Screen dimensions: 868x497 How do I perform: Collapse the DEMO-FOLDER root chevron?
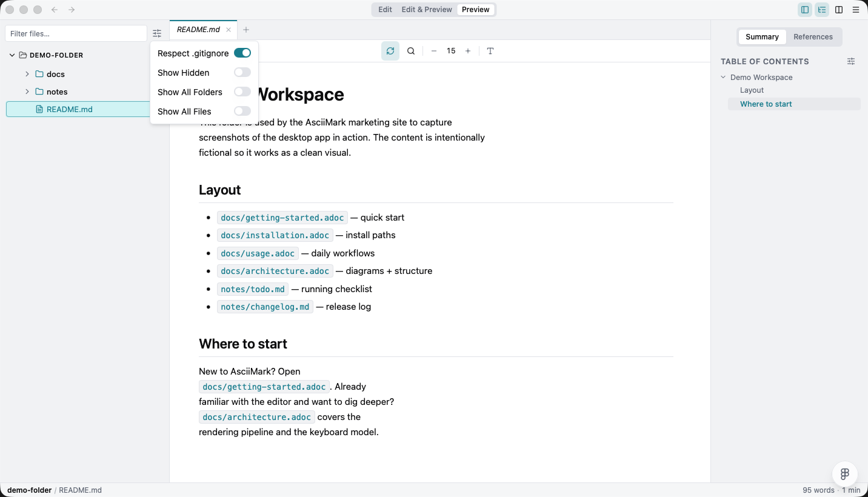click(12, 55)
